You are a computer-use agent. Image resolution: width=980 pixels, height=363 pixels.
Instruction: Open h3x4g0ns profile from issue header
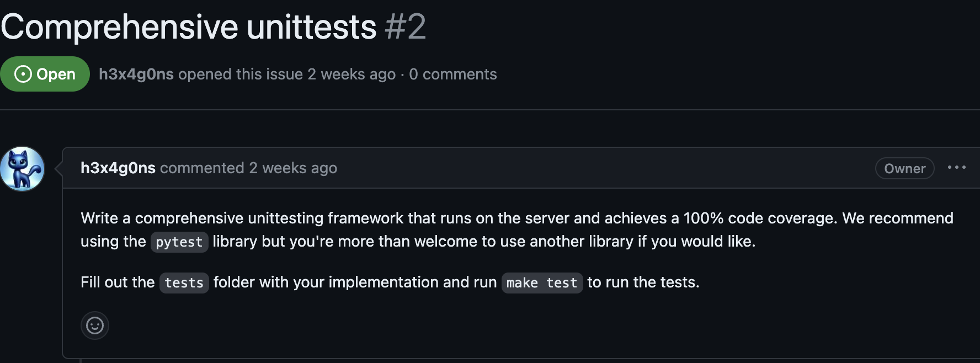[136, 74]
